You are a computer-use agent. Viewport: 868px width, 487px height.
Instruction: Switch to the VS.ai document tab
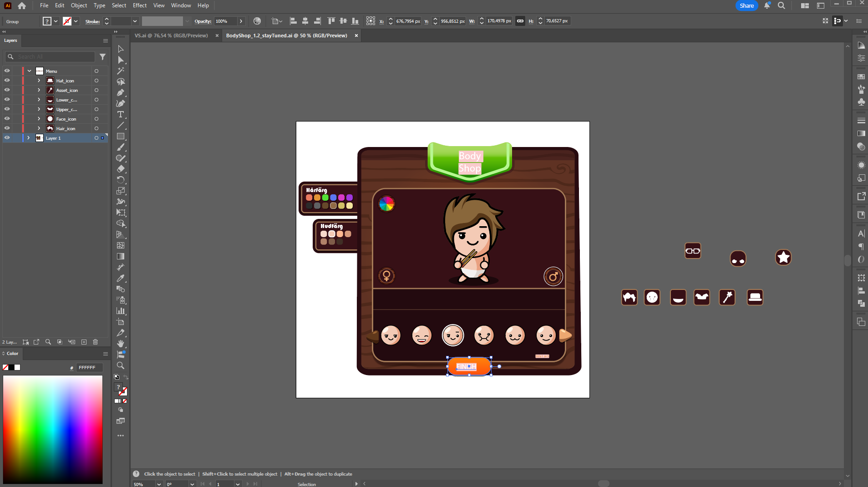(171, 36)
